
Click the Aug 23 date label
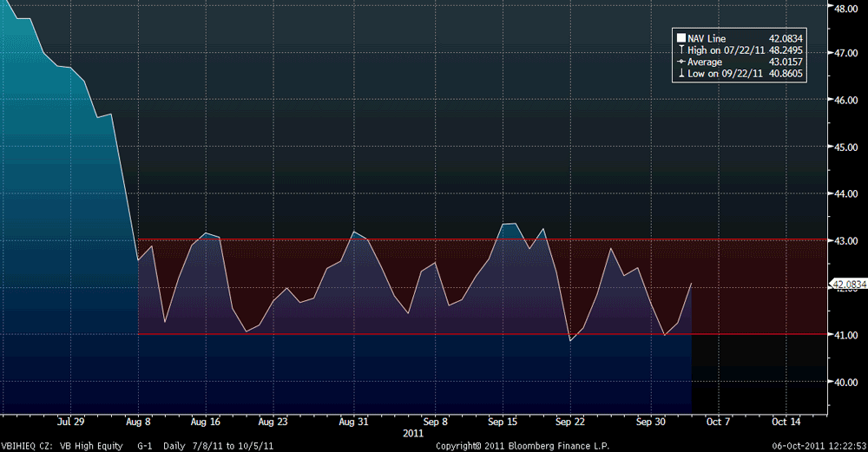tap(273, 422)
